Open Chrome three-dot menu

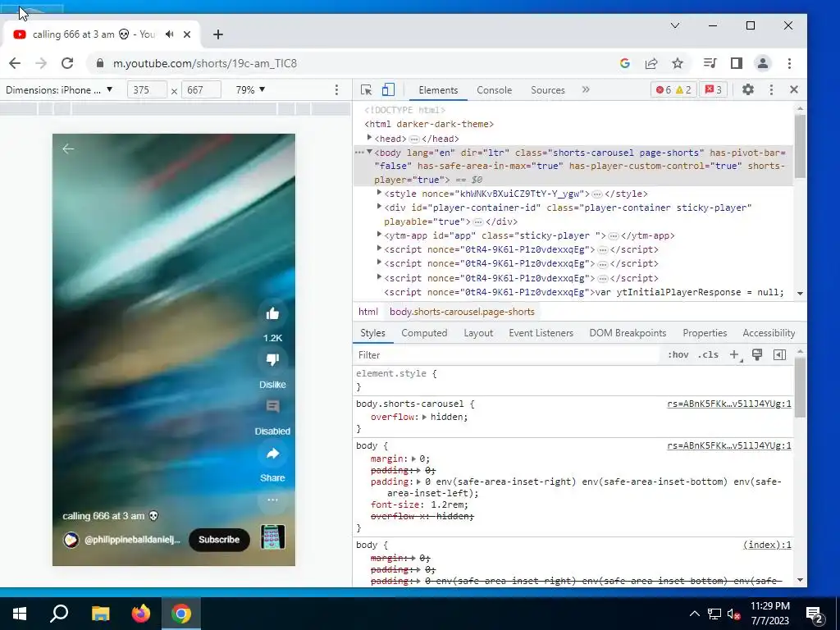[789, 63]
